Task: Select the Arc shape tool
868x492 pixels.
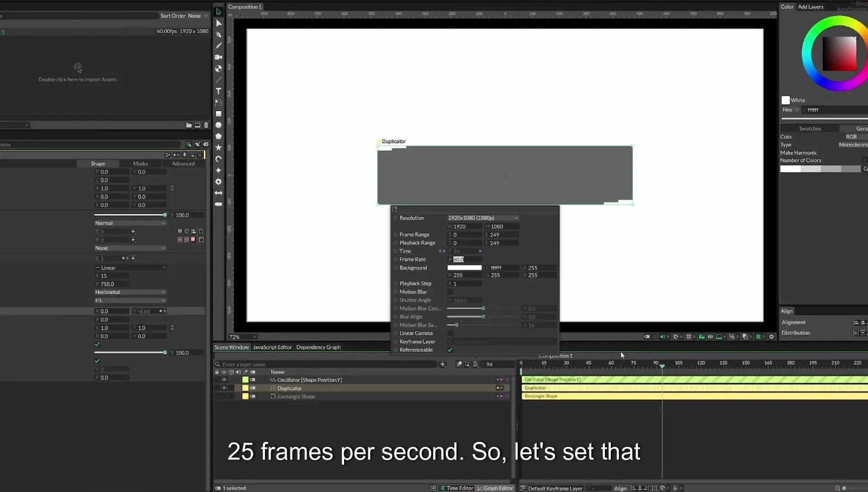Action: [219, 159]
